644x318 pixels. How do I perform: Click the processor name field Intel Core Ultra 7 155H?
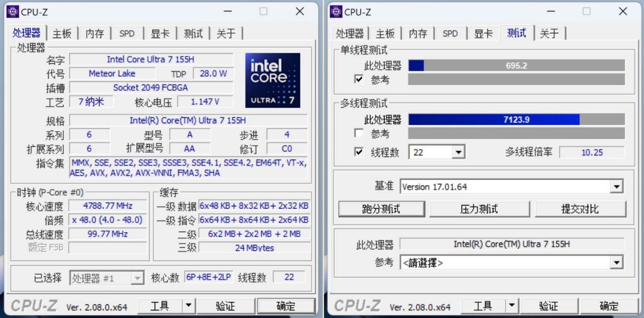[x=151, y=59]
